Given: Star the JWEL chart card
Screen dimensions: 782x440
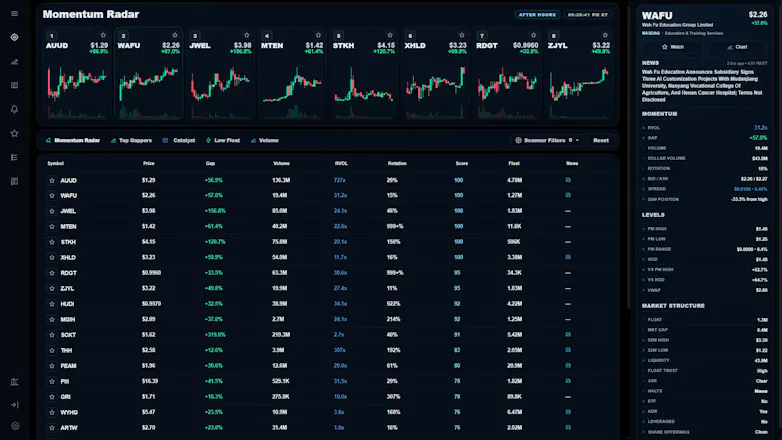Looking at the screenshot, I should pos(246,35).
